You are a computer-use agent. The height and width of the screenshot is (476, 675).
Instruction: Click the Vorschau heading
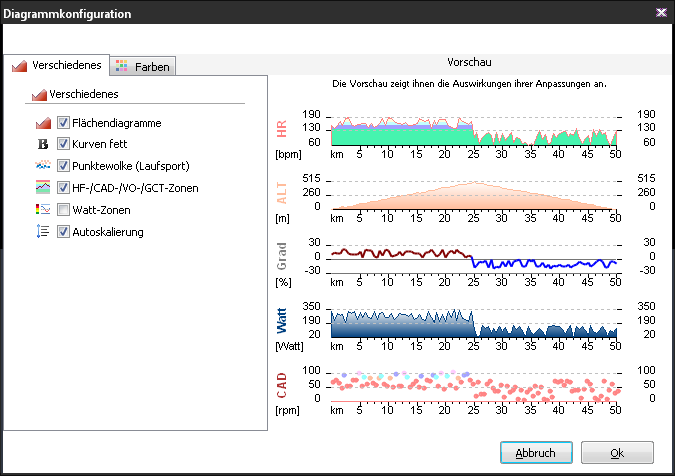[469, 62]
